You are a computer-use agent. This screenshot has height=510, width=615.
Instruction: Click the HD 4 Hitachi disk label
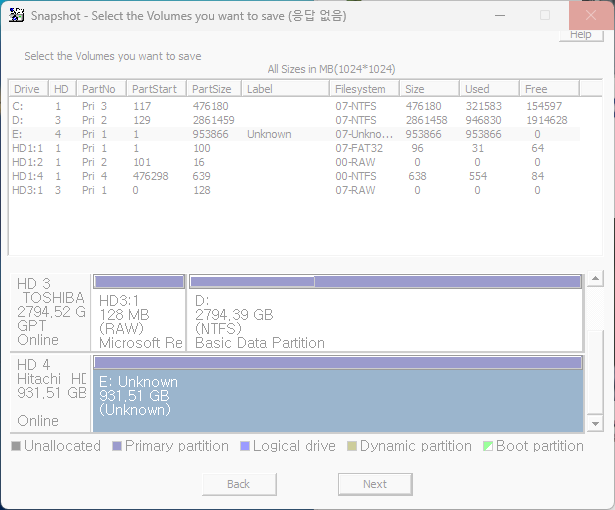51,394
